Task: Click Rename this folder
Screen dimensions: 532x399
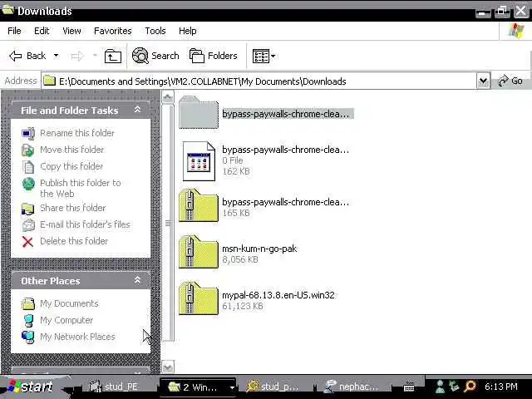Action: coord(77,133)
